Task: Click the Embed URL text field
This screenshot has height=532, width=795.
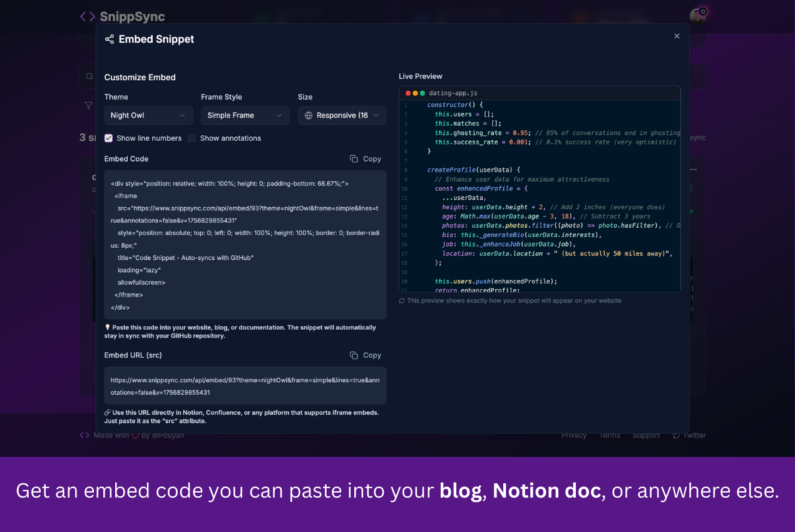Action: [245, 386]
